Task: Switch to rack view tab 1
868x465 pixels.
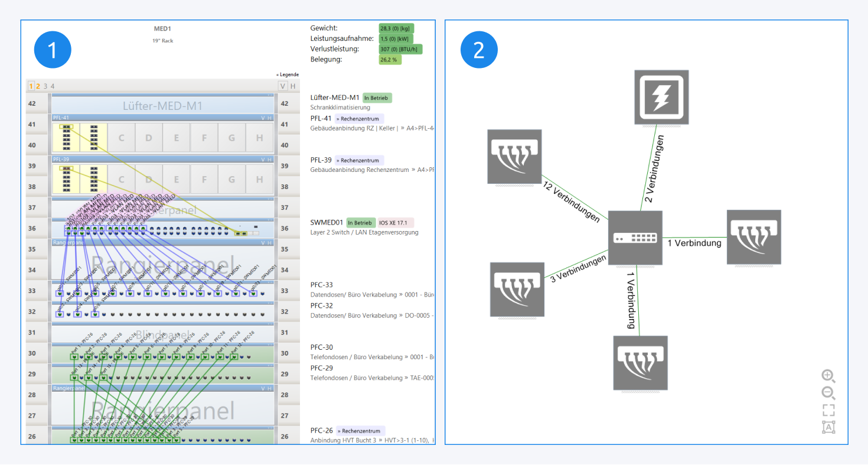Action: [x=31, y=86]
